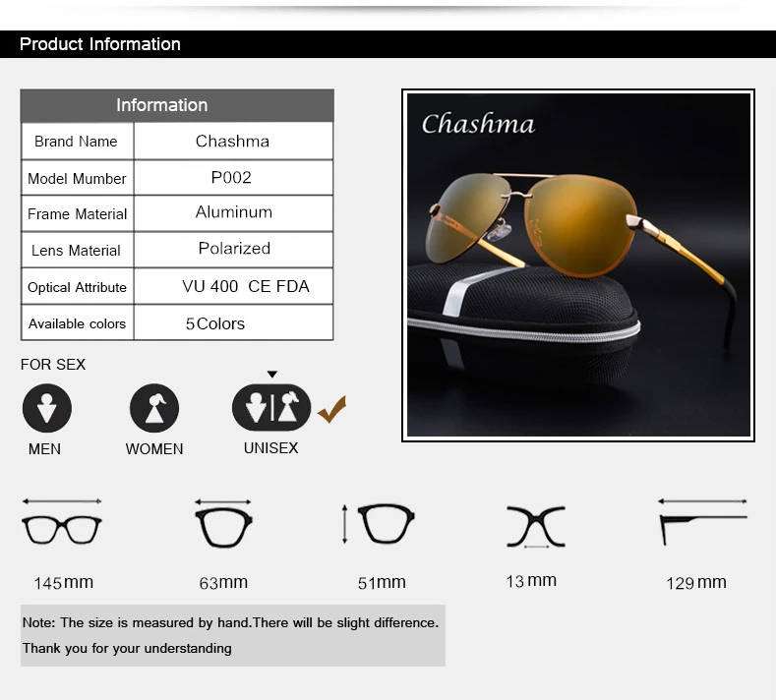The image size is (776, 700).
Task: Click the full frame width glasses icon
Action: pos(62,522)
